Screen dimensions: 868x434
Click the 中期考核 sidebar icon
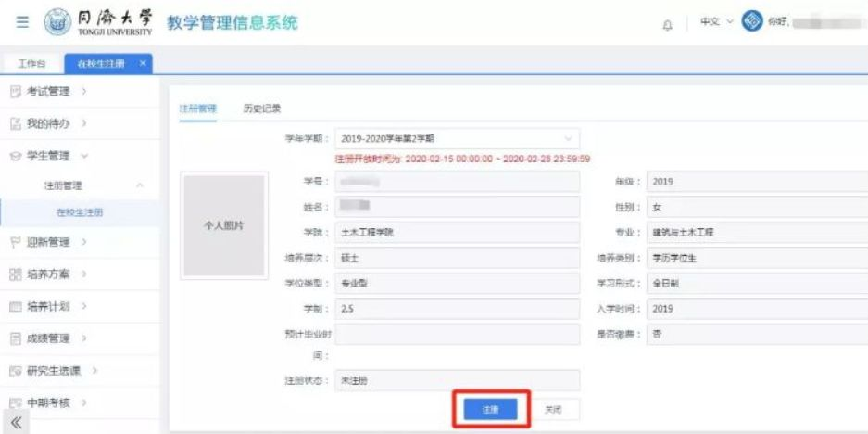tap(16, 403)
